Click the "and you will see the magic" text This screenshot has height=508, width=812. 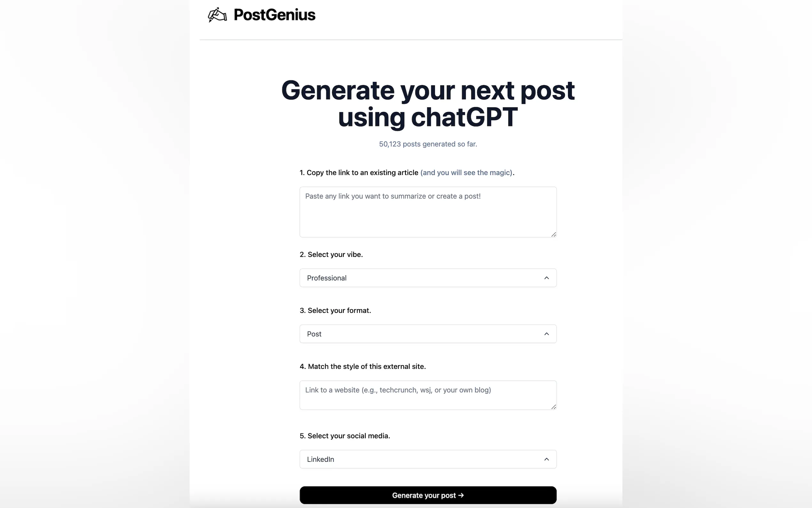point(466,173)
